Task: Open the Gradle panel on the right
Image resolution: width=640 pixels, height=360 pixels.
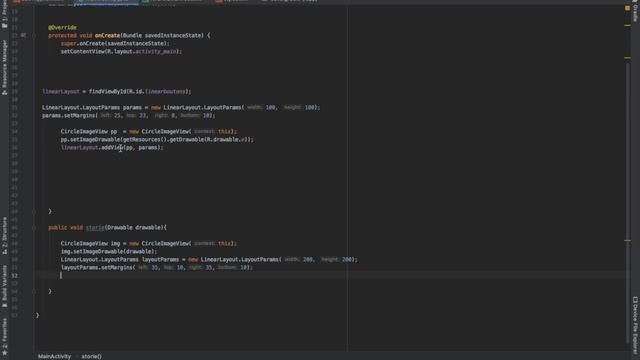Action: pyautogui.click(x=635, y=11)
